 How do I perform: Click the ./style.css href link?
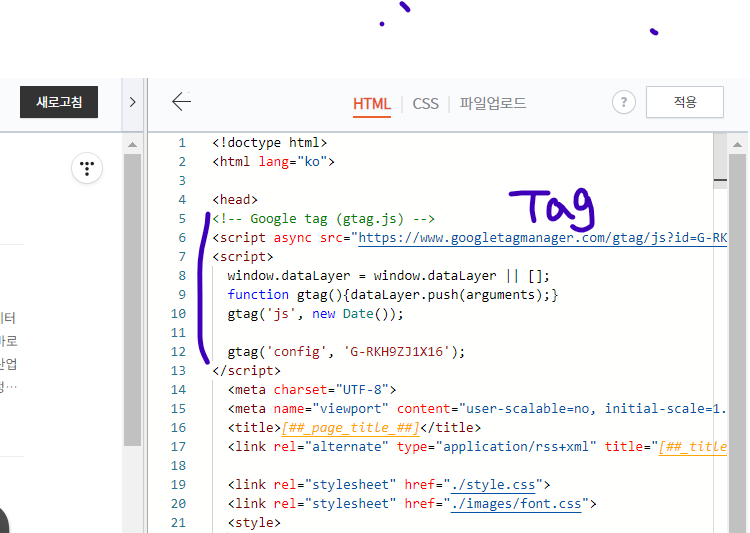pyautogui.click(x=493, y=485)
